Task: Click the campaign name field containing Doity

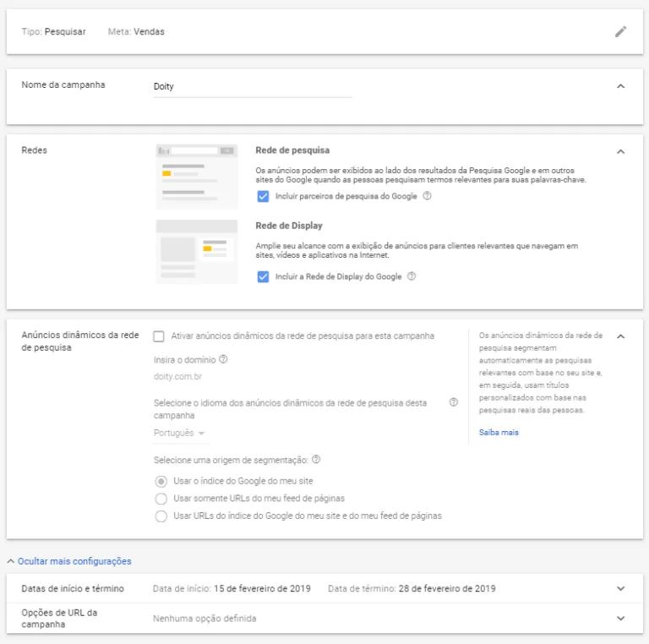Action: [x=253, y=87]
